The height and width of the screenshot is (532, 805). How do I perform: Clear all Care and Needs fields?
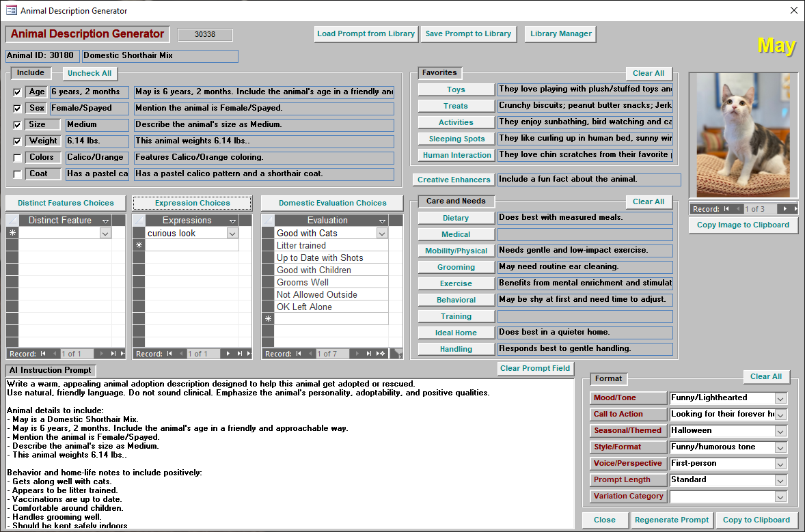[649, 201]
